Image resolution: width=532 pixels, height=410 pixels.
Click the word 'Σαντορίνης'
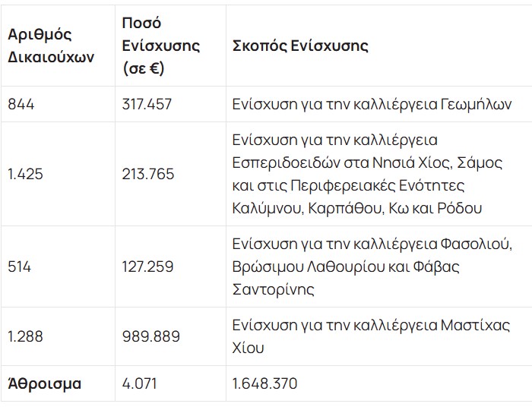click(273, 289)
